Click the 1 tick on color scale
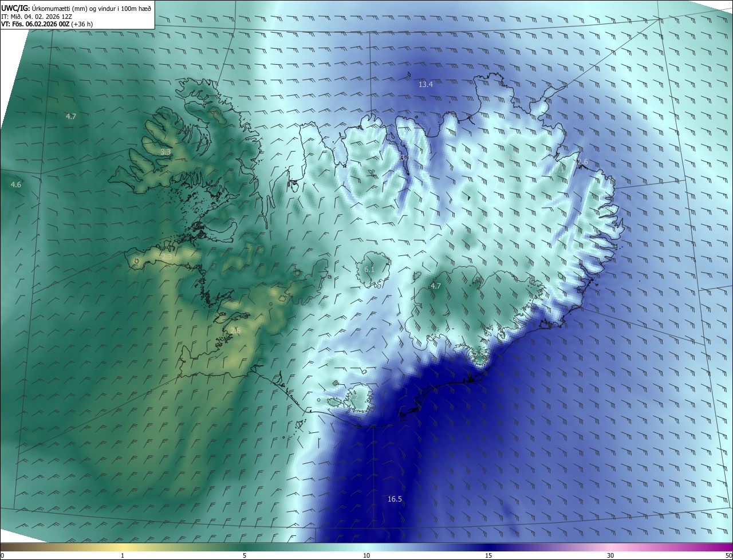This screenshot has width=733, height=560. coord(123,555)
